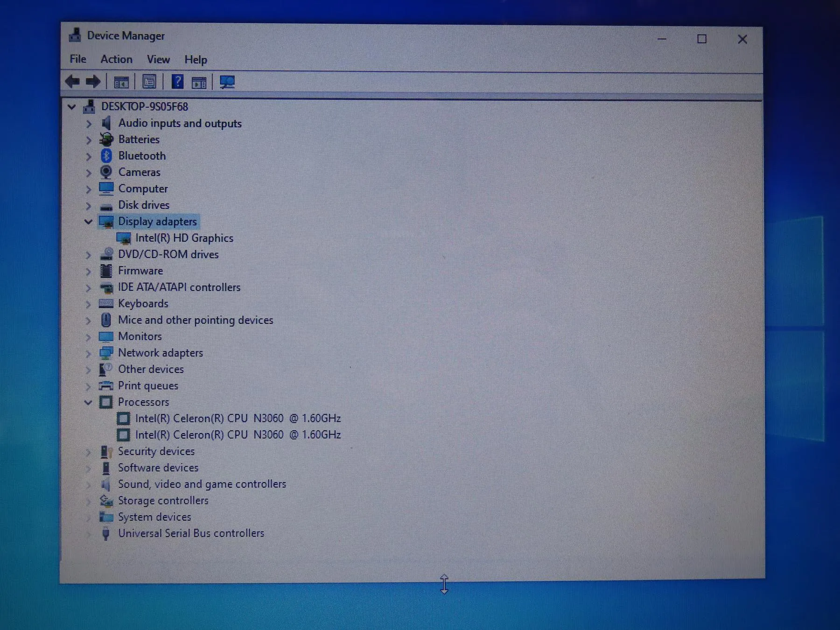Image resolution: width=840 pixels, height=630 pixels.
Task: Select the Firmware label
Action: [x=140, y=271]
